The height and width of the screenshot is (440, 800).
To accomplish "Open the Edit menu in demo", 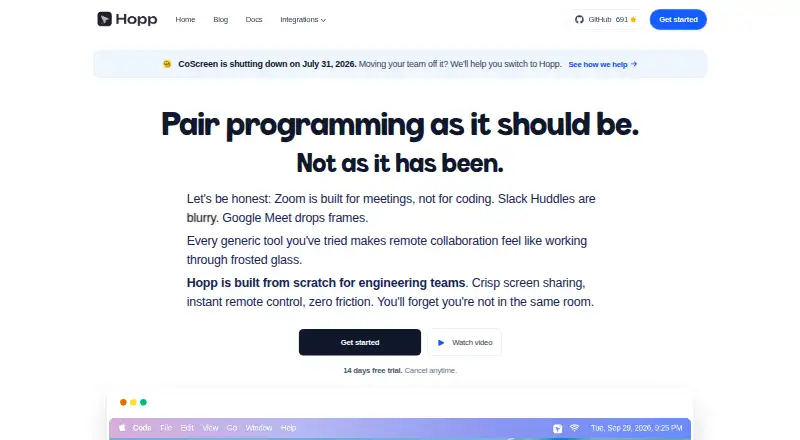I will coord(187,428).
